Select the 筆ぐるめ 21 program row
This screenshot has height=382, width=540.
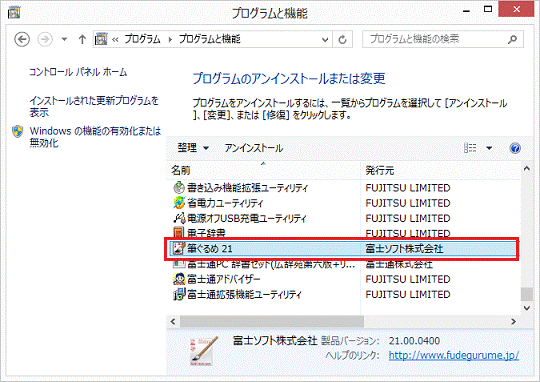coord(342,249)
